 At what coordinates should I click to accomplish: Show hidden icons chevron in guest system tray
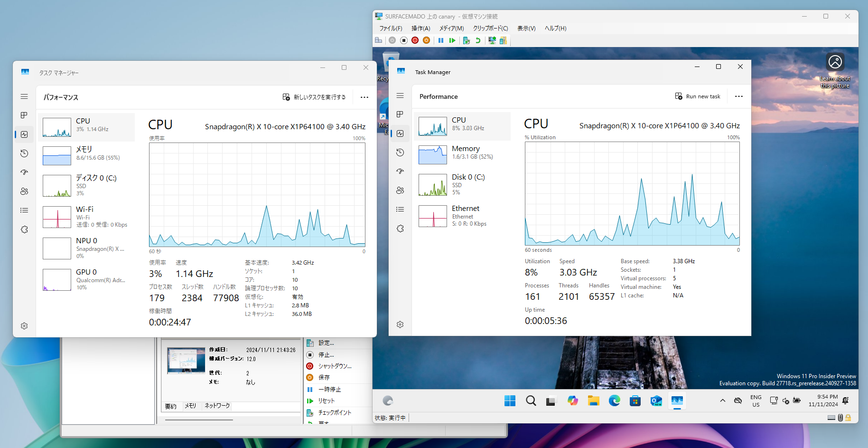(x=723, y=400)
